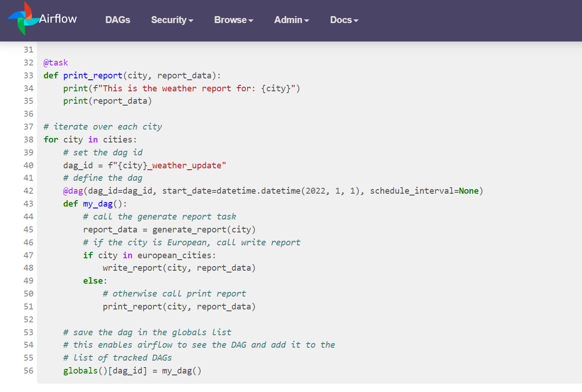This screenshot has height=392, width=582.
Task: Click the write_report call on line 48
Action: (x=132, y=268)
